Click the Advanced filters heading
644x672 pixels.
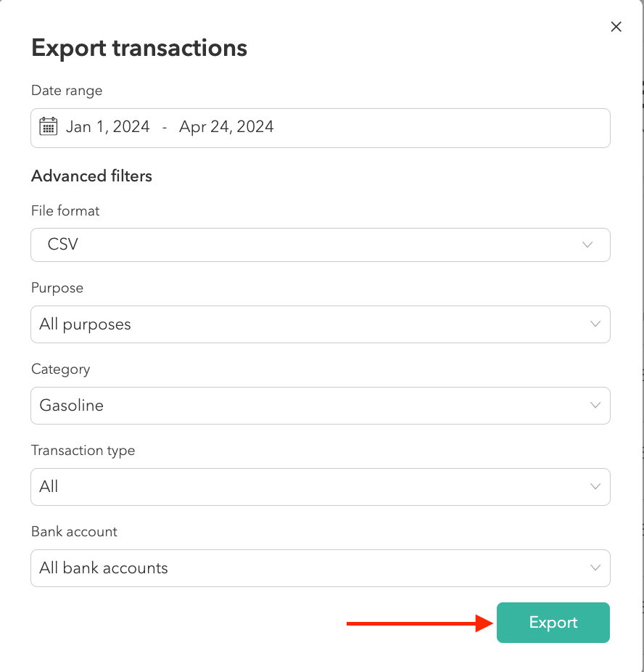tap(91, 176)
